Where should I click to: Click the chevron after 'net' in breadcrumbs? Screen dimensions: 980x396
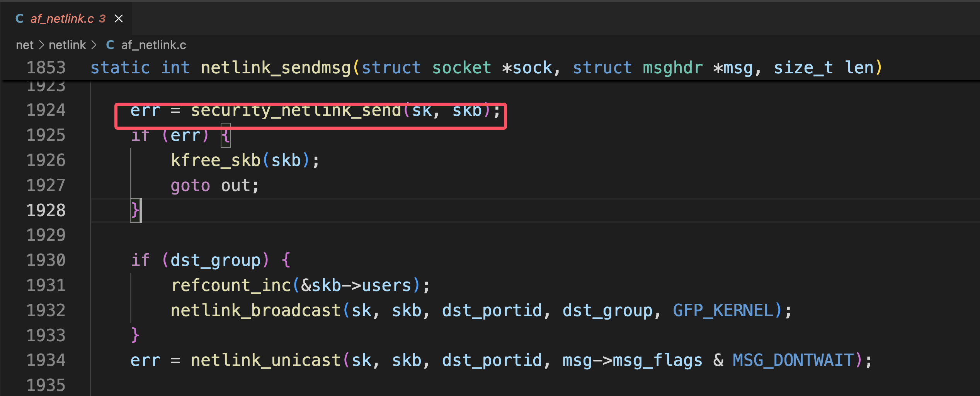point(41,45)
